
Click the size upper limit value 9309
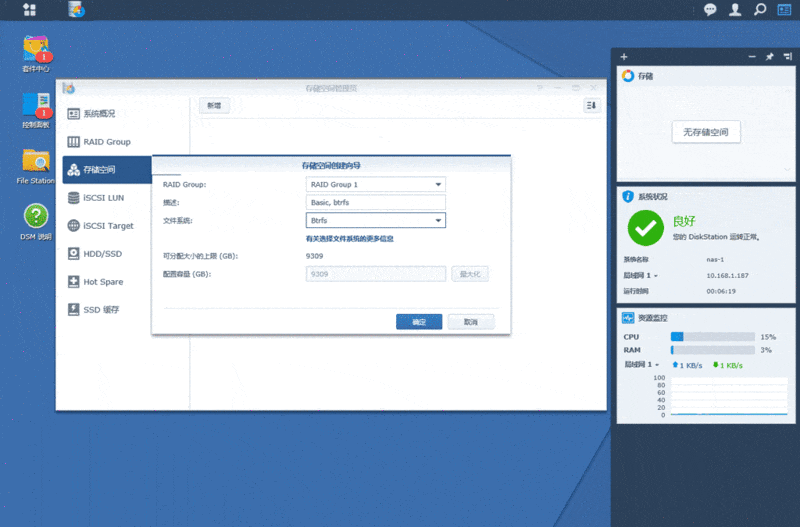tap(314, 256)
